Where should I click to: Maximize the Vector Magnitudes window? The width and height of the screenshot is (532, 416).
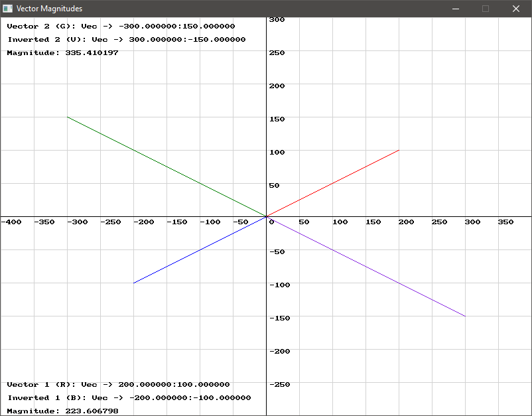[x=486, y=9]
